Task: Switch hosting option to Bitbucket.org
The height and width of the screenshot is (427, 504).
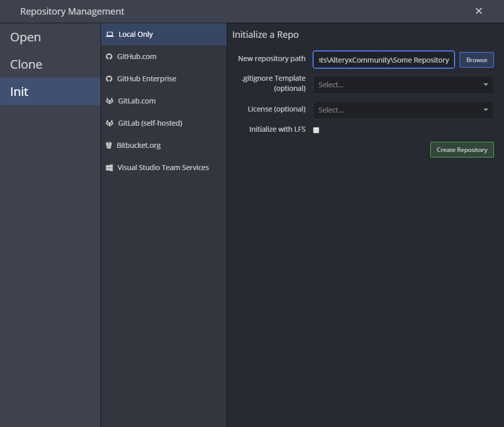Action: (x=140, y=145)
